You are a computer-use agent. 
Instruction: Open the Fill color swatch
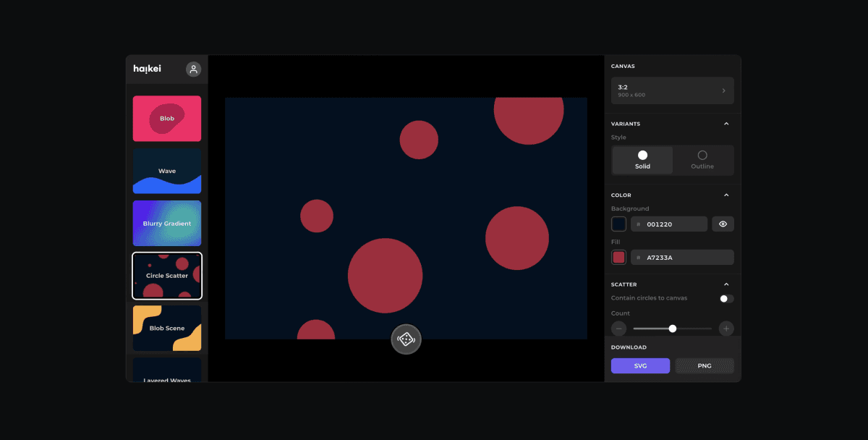[618, 258]
